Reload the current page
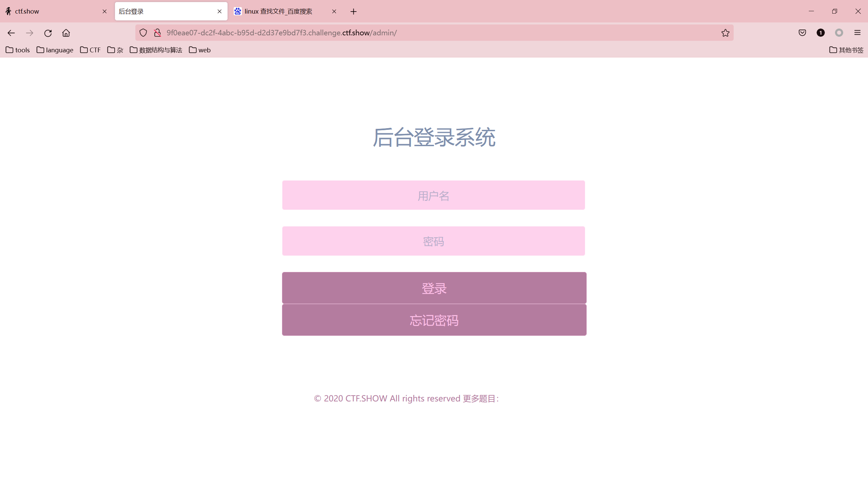The height and width of the screenshot is (483, 868). tap(48, 33)
